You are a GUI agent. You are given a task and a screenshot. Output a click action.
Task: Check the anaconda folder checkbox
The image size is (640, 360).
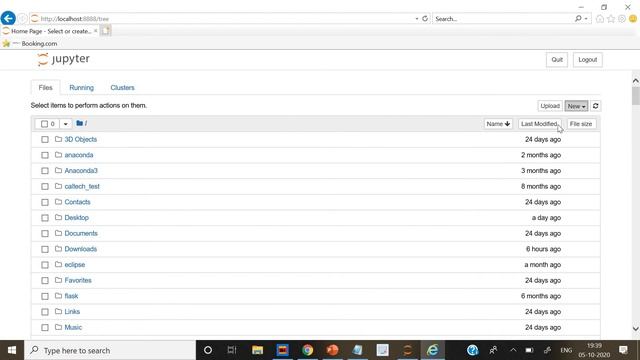pyautogui.click(x=45, y=155)
